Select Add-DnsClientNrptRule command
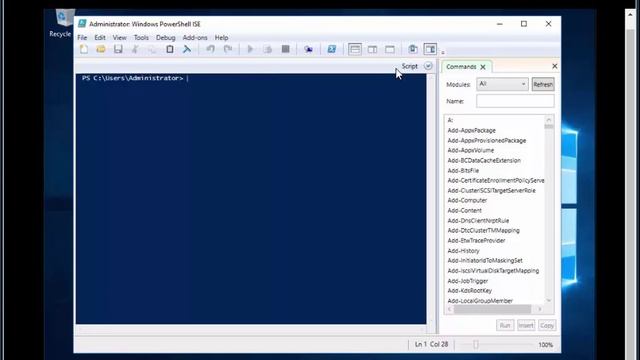 [x=478, y=220]
